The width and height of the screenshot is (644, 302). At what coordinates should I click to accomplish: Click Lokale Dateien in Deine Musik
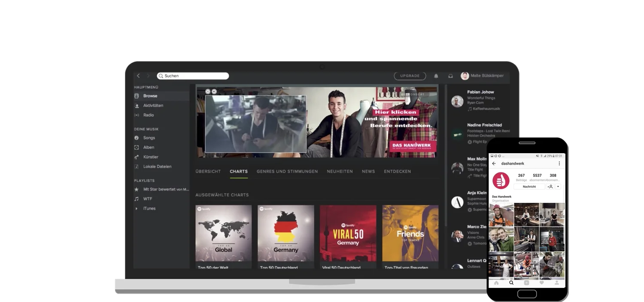(157, 166)
